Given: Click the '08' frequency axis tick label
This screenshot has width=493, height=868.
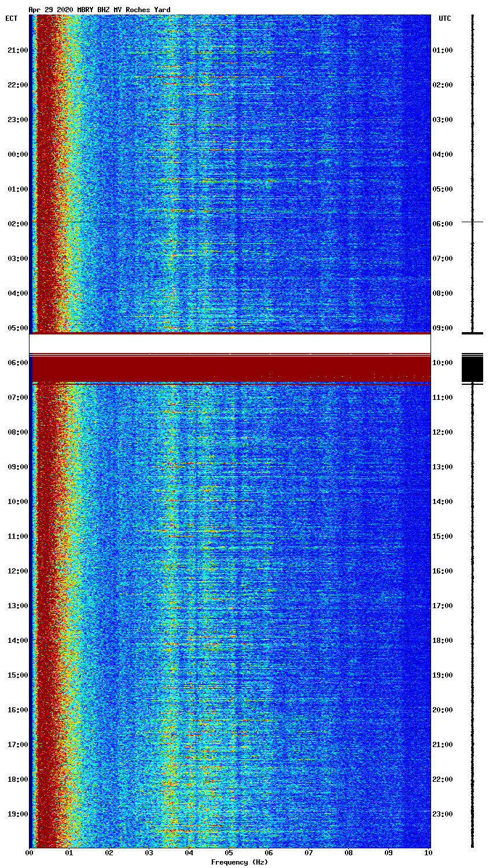Looking at the screenshot, I should coord(349,853).
